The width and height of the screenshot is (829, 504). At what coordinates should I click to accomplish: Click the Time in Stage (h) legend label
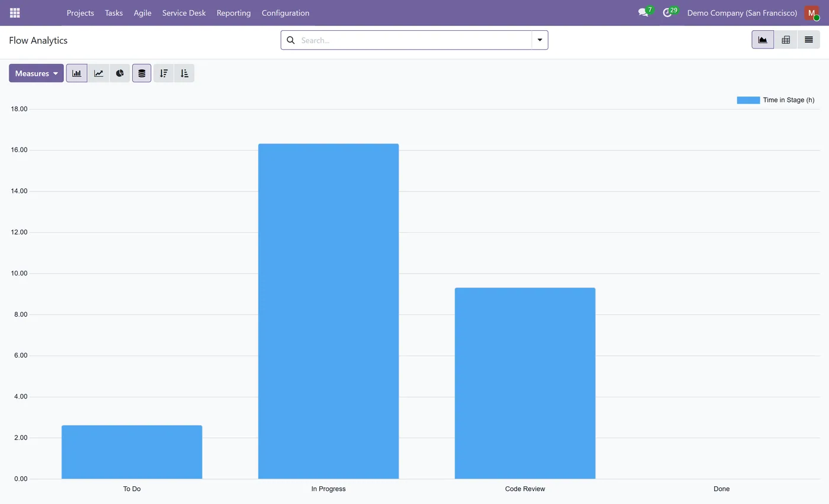click(x=789, y=100)
